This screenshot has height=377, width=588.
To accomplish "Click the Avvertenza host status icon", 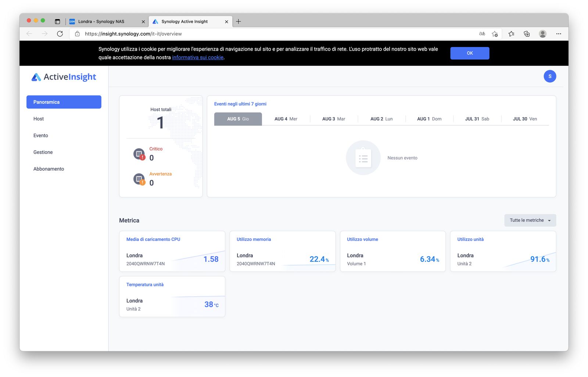I will tap(139, 179).
